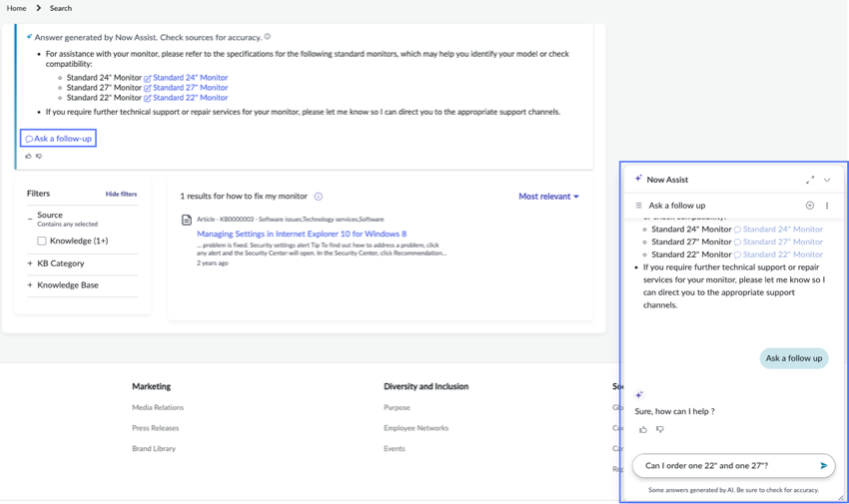Click the Filters heading
Image resolution: width=849 pixels, height=504 pixels.
(x=38, y=193)
